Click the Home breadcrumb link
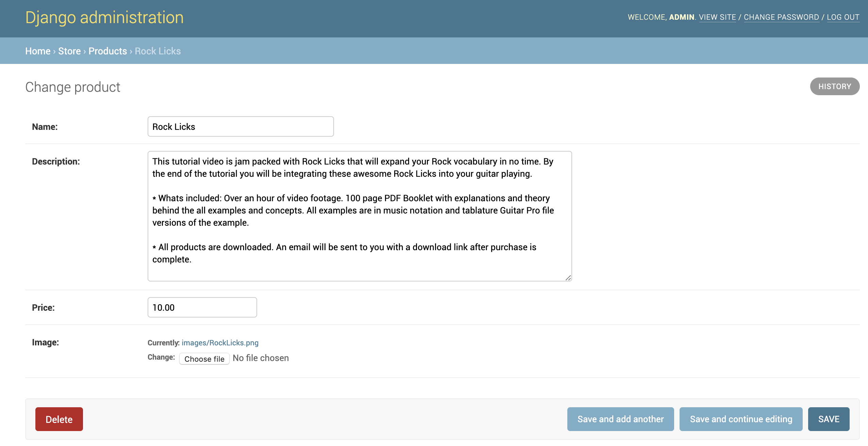868x446 pixels. (x=37, y=50)
